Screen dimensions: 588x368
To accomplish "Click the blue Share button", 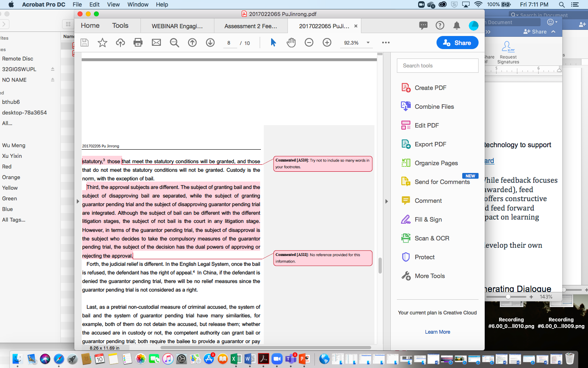I will pos(457,43).
